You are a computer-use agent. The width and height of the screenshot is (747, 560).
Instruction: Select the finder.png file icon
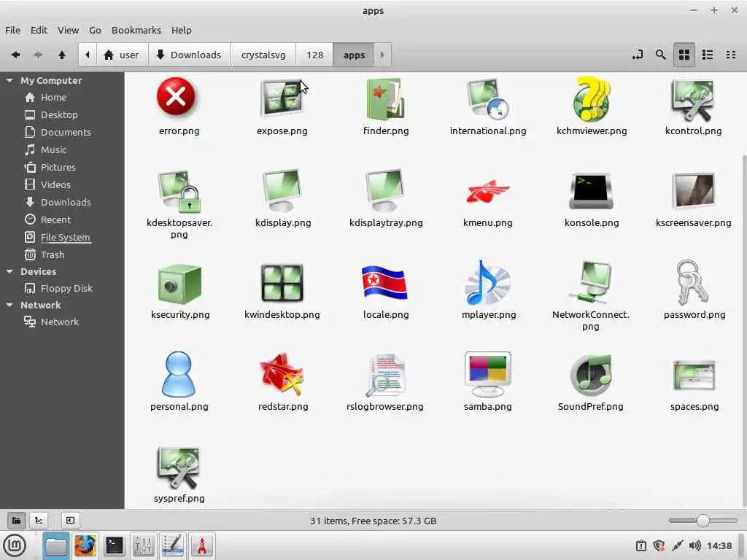385,98
